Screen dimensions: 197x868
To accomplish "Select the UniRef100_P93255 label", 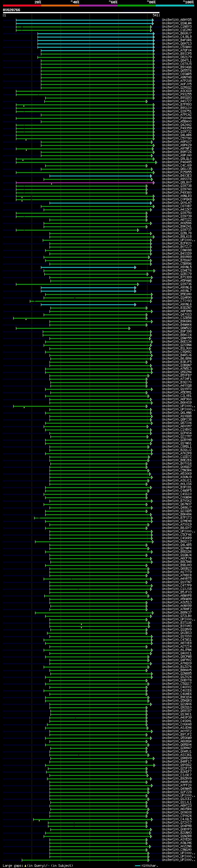I will pos(177,94).
